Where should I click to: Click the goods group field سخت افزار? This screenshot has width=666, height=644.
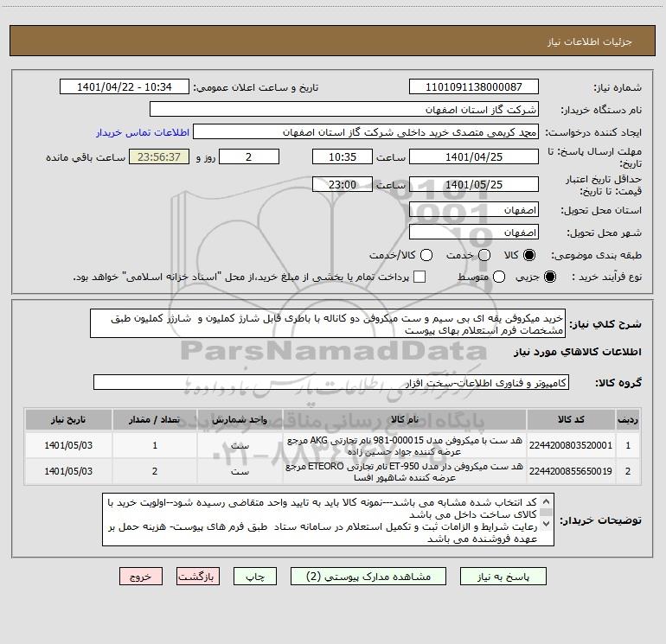tap(331, 382)
